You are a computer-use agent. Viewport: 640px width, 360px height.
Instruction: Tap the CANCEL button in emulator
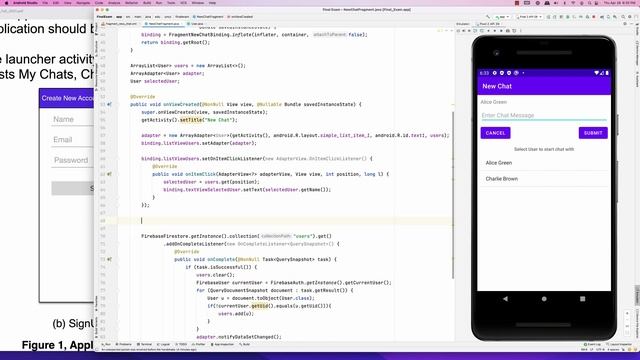coord(495,133)
